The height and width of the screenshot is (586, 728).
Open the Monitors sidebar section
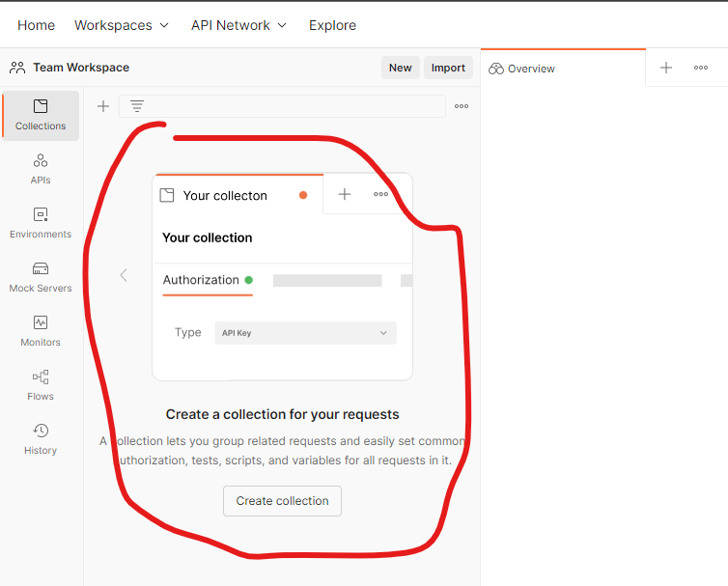(x=41, y=331)
